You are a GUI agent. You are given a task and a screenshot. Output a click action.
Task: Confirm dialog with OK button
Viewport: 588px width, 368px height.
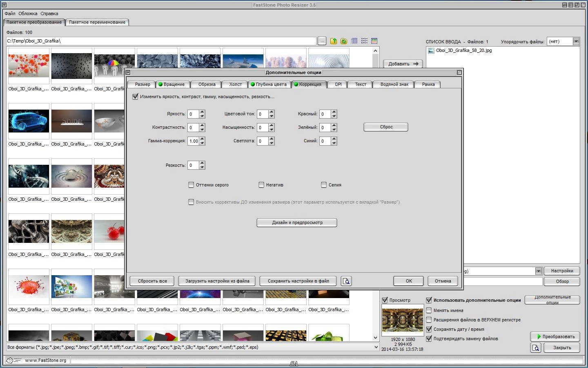pos(409,281)
